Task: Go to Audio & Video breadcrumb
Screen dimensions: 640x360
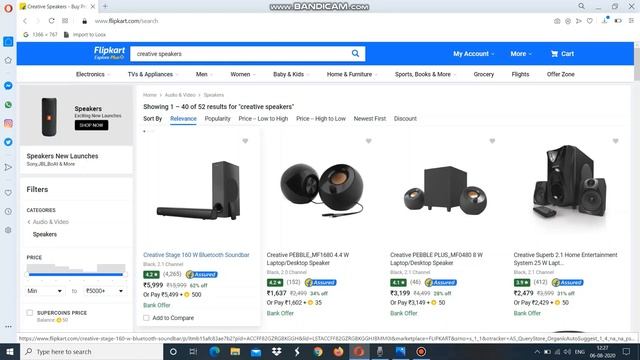Action: pyautogui.click(x=180, y=95)
